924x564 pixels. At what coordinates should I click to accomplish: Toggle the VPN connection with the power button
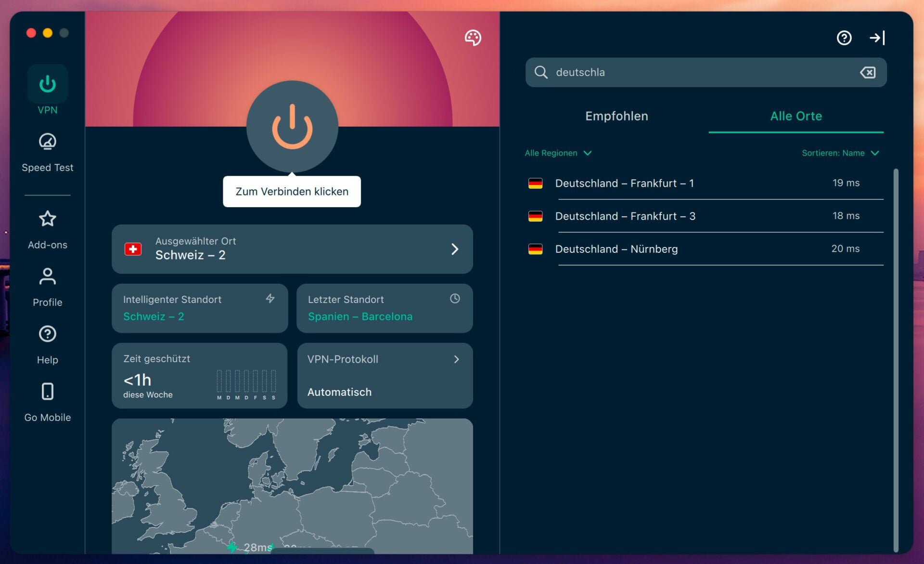[292, 126]
